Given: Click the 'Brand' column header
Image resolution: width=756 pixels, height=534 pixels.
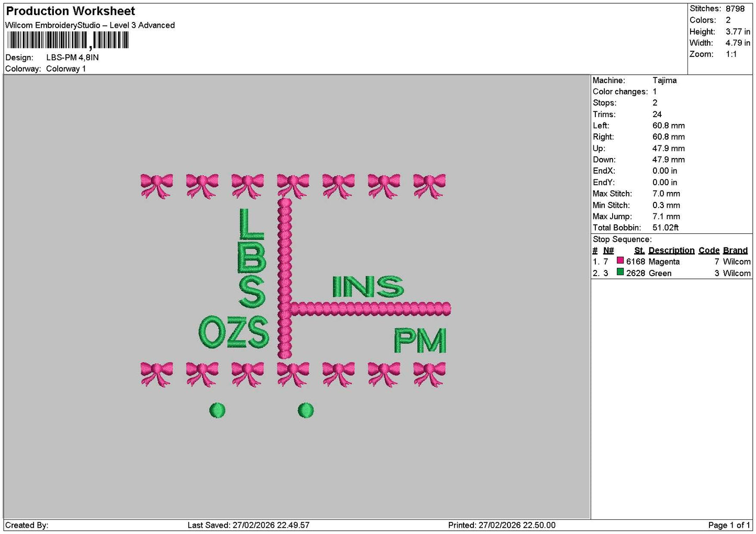Looking at the screenshot, I should coord(735,251).
